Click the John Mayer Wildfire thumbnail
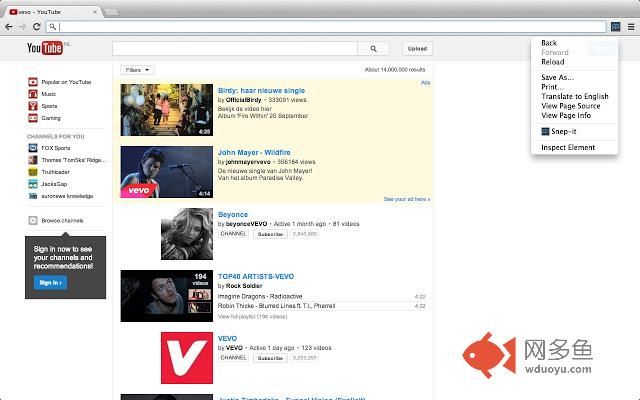Screen dimensions: 640x400 point(167,172)
